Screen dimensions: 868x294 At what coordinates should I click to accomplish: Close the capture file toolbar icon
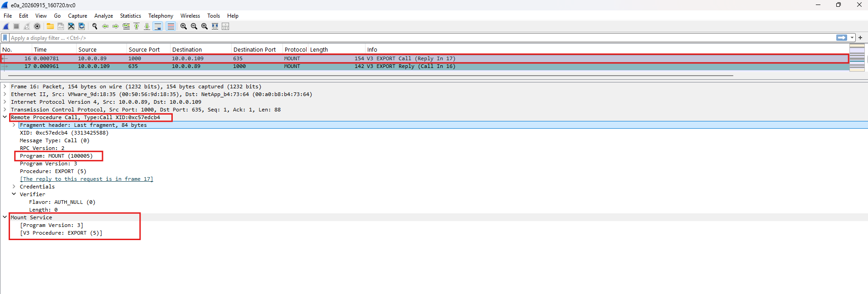(71, 26)
